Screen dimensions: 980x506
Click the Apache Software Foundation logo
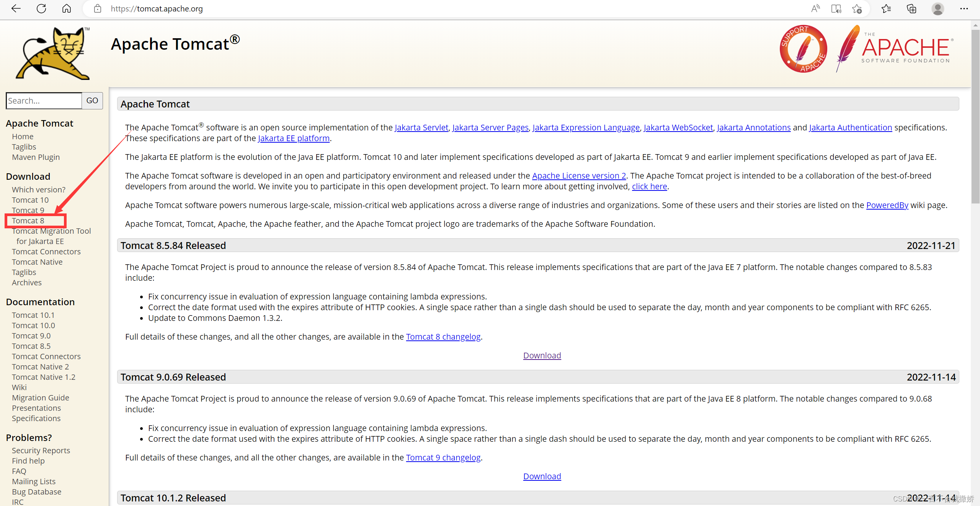[895, 49]
